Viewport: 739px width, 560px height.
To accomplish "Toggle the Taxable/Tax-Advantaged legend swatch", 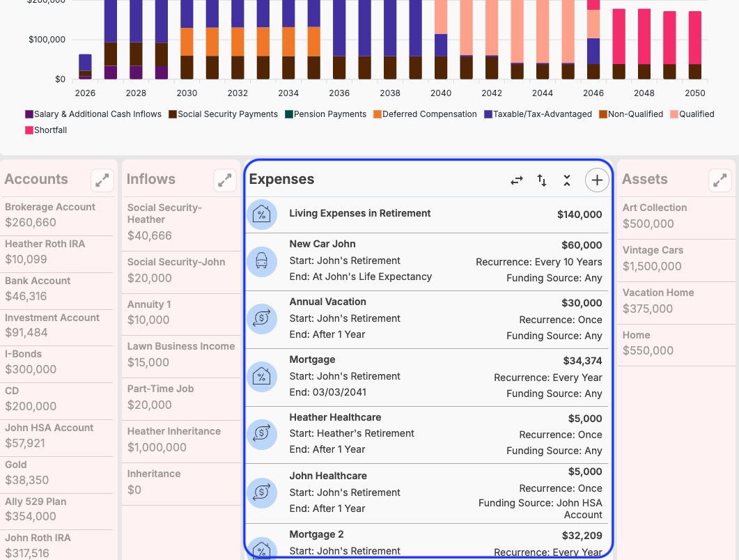I will (x=488, y=114).
